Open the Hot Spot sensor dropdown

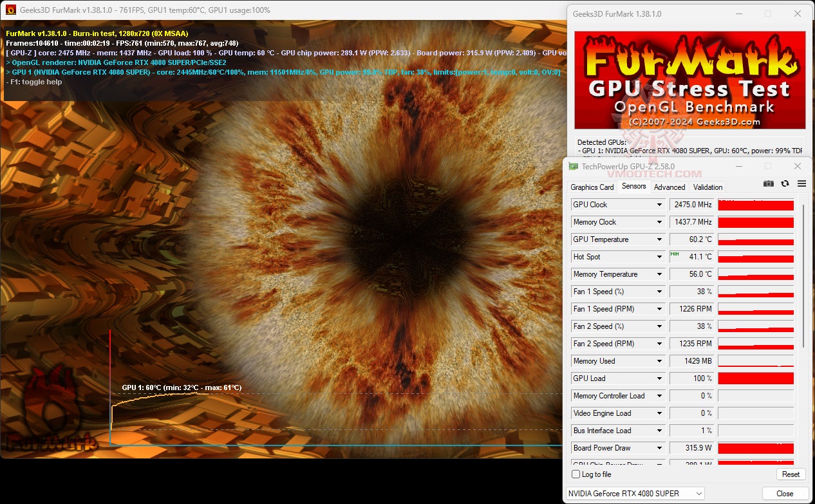tap(659, 257)
